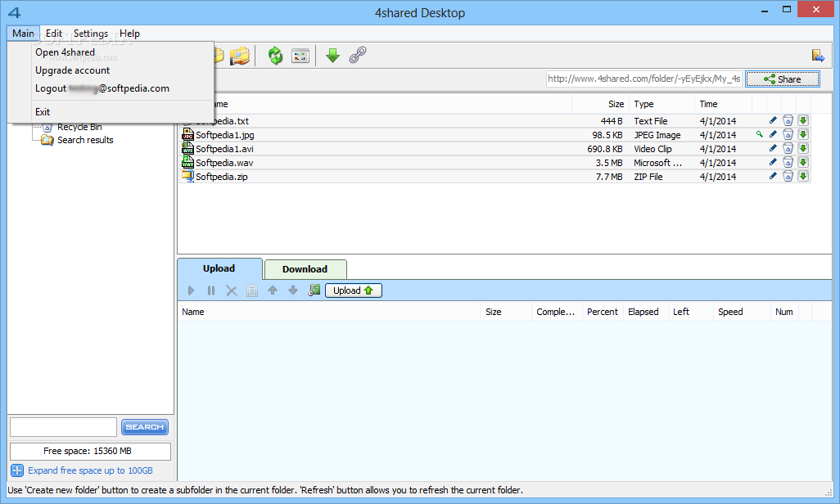Choose Logout entry in Main menu
The image size is (840, 504).
pyautogui.click(x=102, y=88)
